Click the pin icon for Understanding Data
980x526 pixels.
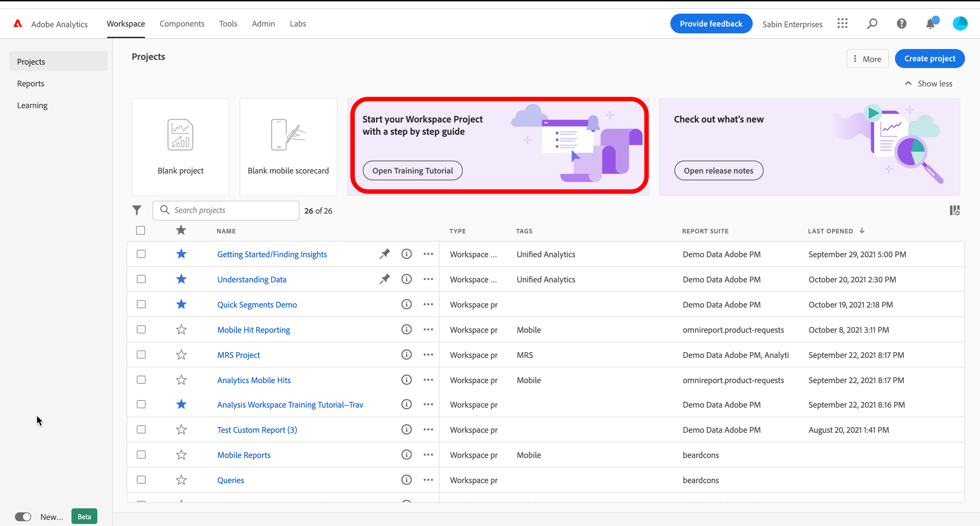[385, 279]
